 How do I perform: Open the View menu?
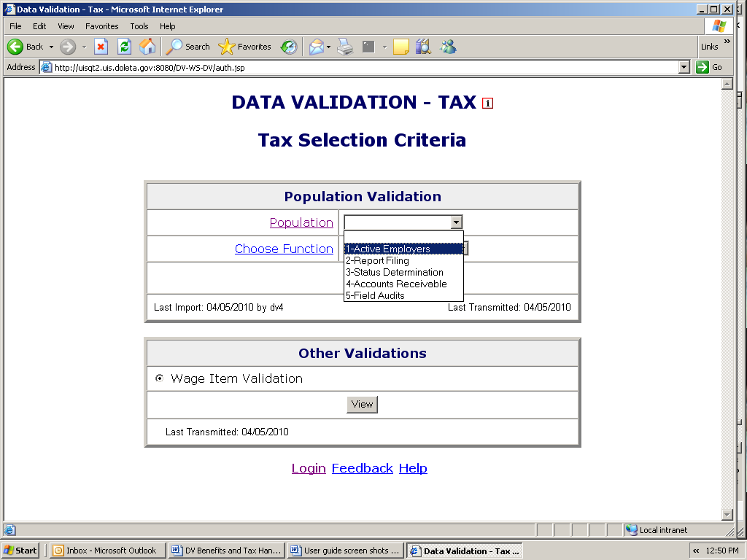(66, 26)
